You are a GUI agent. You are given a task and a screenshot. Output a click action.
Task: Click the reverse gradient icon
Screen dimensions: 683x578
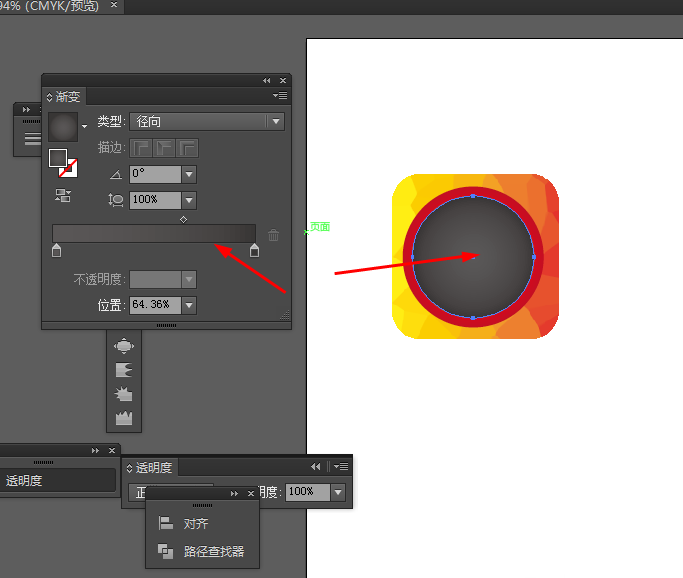pos(63,195)
